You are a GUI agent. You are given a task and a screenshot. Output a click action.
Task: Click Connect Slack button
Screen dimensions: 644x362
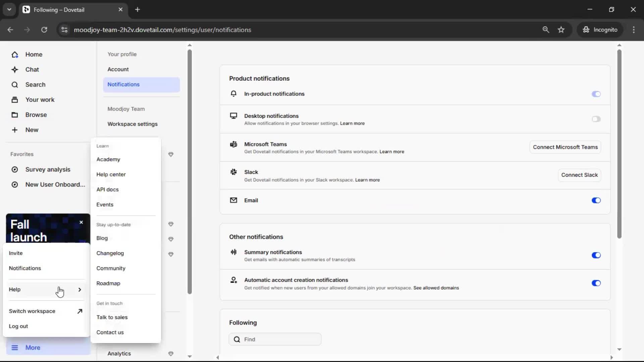(x=579, y=175)
